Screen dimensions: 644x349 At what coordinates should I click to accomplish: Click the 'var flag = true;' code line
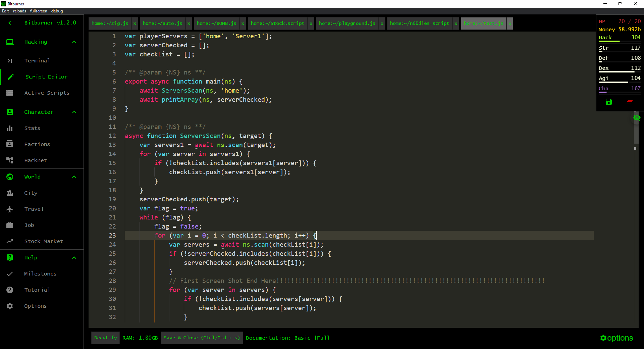169,208
